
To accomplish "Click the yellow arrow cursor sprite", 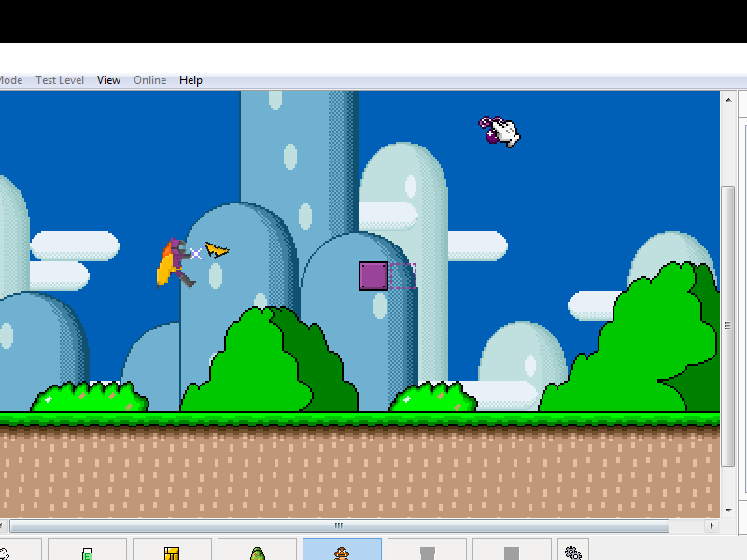I will [217, 249].
